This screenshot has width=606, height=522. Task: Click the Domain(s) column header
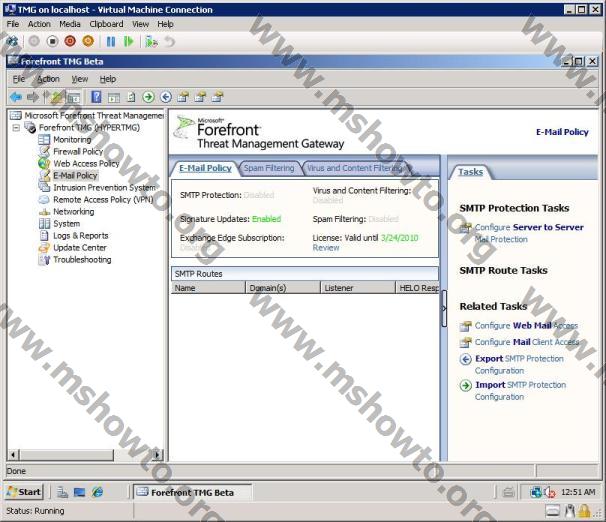coord(283,288)
